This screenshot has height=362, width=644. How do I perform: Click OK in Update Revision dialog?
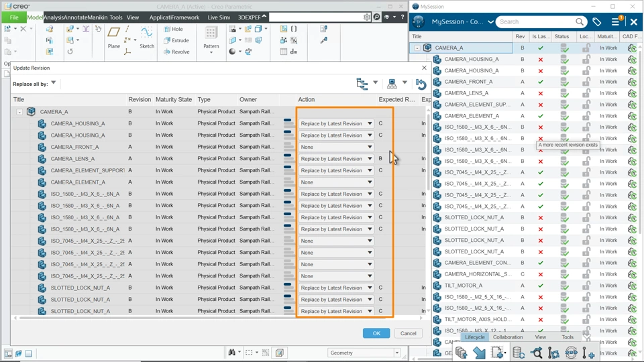(x=376, y=333)
